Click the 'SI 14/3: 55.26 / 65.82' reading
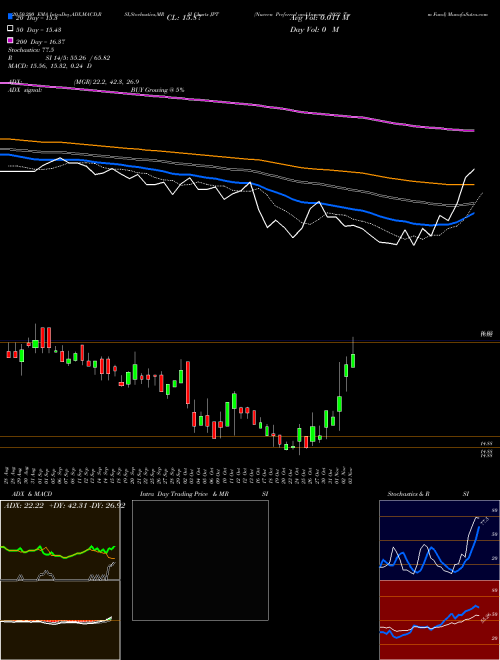The width and height of the screenshot is (500, 660). coord(78,58)
